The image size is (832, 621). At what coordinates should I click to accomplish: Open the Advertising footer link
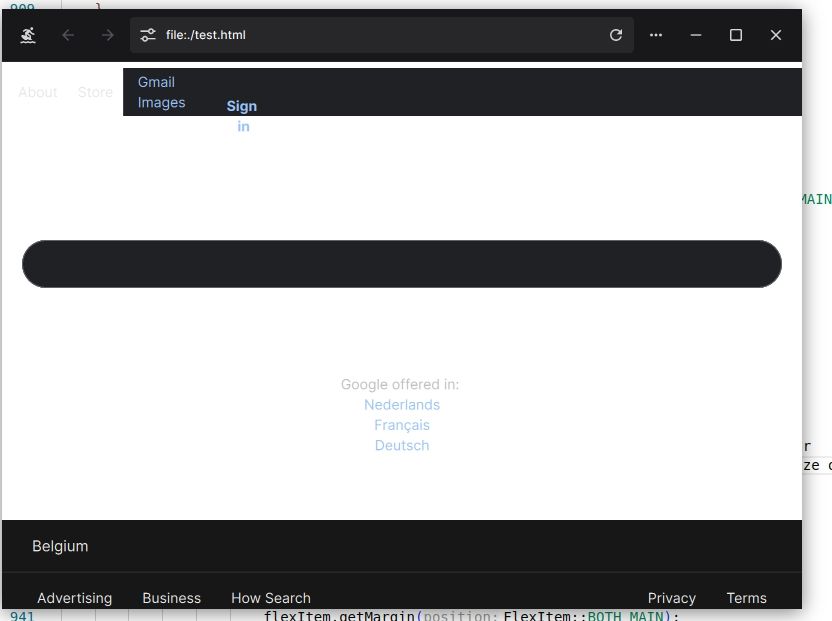[x=74, y=598]
